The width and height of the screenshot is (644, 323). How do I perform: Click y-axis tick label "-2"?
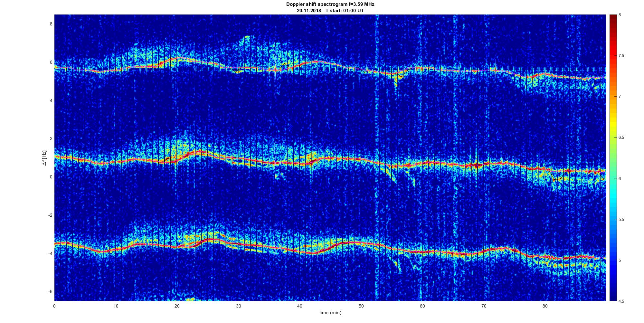(50, 215)
